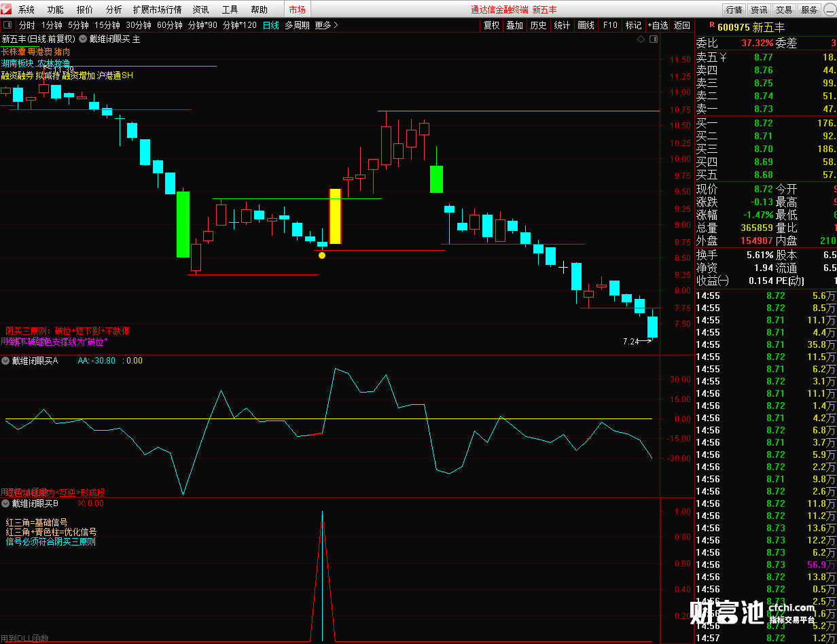Click the red TDX application logo icon
837x644 pixels.
point(7,10)
